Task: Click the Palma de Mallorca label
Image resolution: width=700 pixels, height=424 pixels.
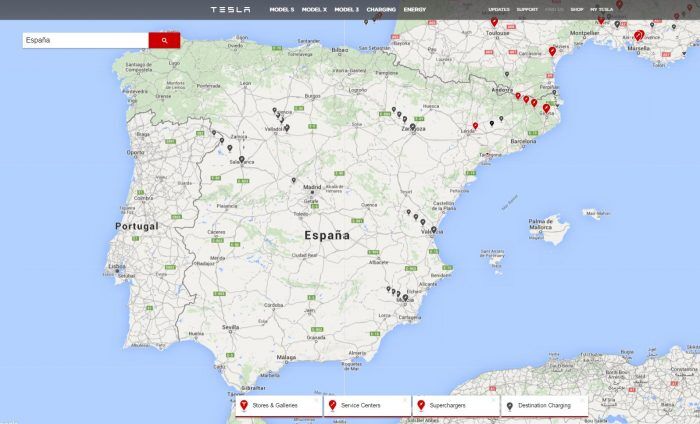Action: 541,224
